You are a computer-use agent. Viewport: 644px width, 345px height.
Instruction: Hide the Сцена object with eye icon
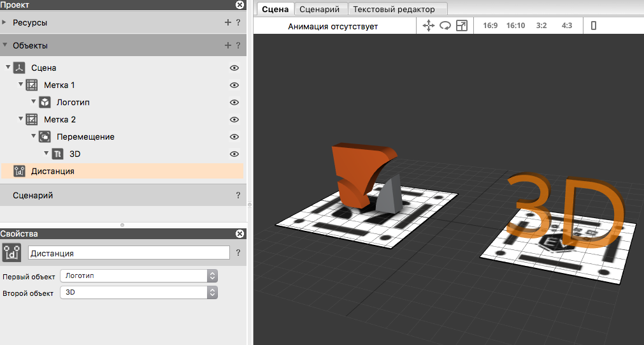click(234, 68)
